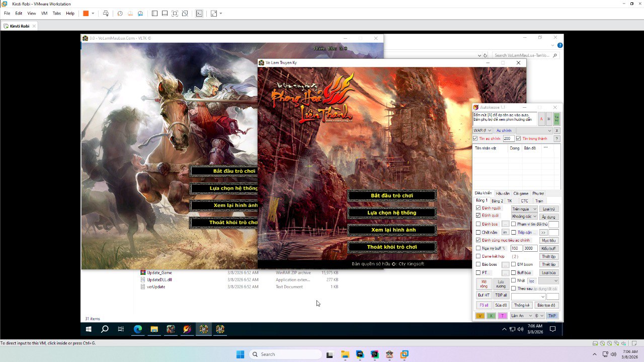This screenshot has width=644, height=362.
Task: Click the red A button in Autokeoxe
Action: click(x=542, y=119)
